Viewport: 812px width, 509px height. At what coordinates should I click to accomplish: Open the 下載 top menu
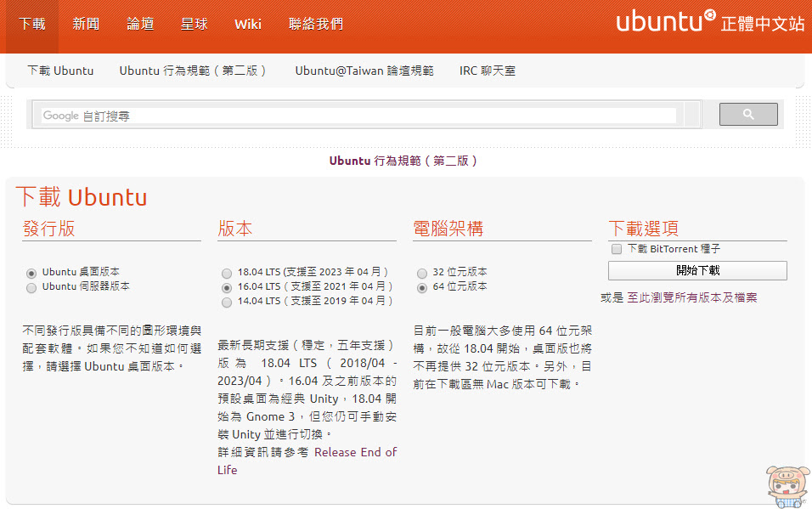point(32,24)
